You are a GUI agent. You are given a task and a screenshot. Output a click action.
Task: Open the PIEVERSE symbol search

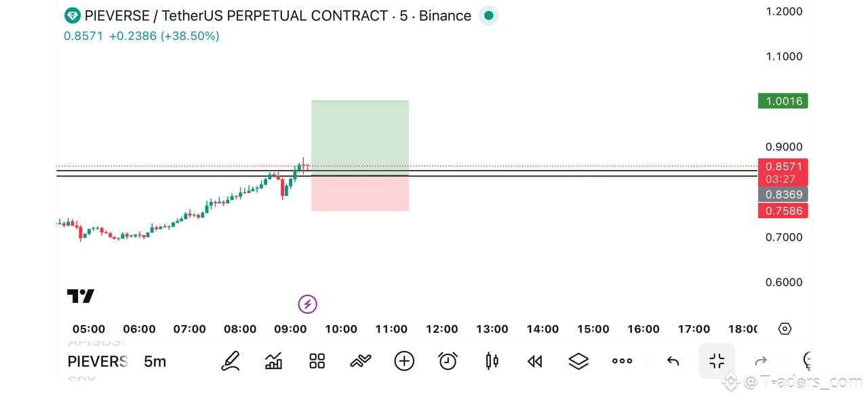98,361
